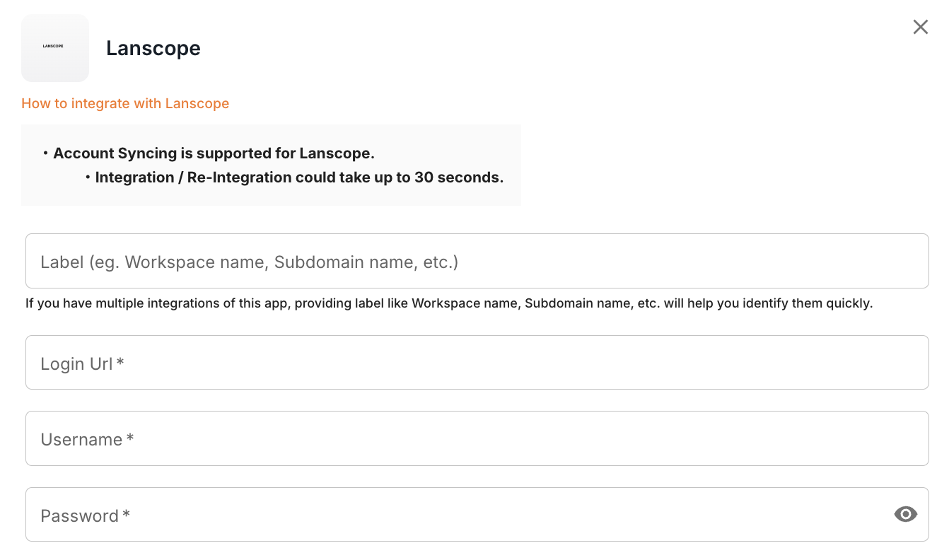Click the Password required asterisk
This screenshot has width=949, height=560.
coord(127,515)
